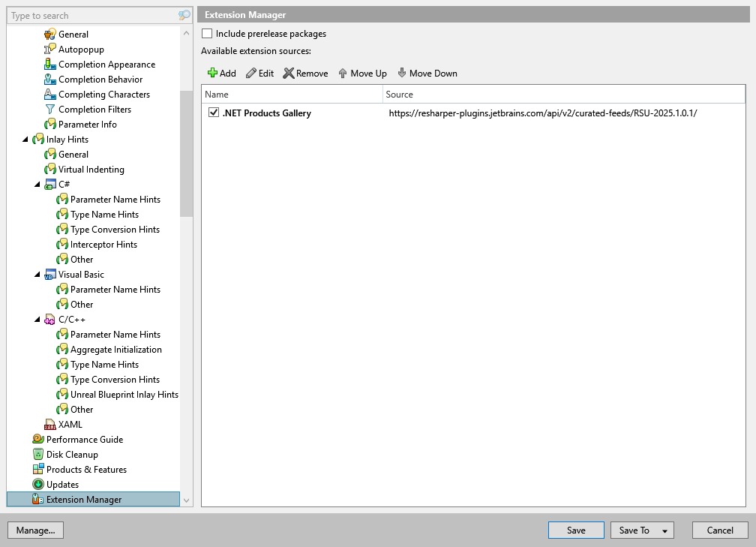
Task: Collapse the C/C++ tree node
Action: tap(37, 319)
